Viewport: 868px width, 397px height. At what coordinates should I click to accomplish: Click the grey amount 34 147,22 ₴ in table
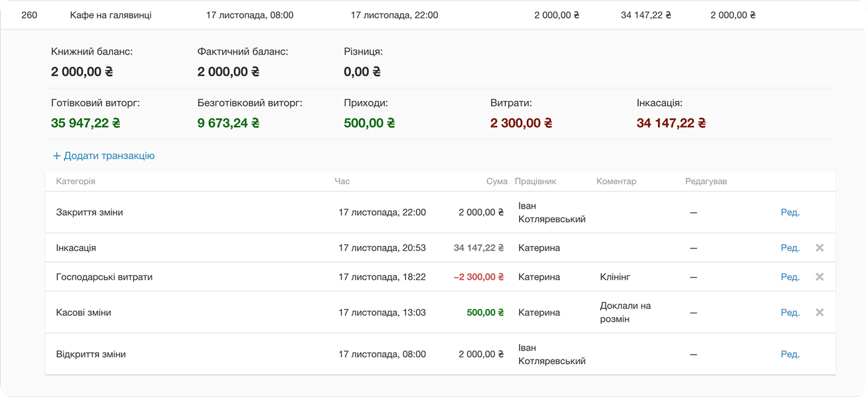479,248
